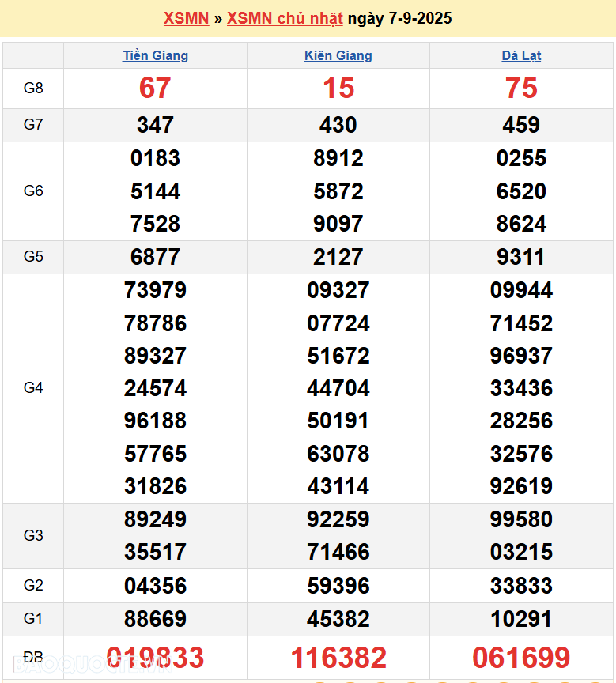The height and width of the screenshot is (683, 616).
Task: Click the G4 row label
Action: pos(33,388)
